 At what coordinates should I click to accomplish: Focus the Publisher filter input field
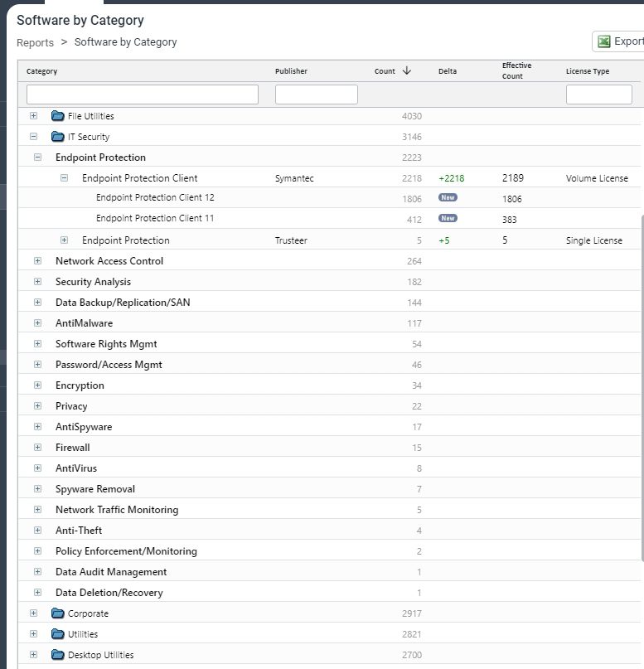click(x=316, y=95)
